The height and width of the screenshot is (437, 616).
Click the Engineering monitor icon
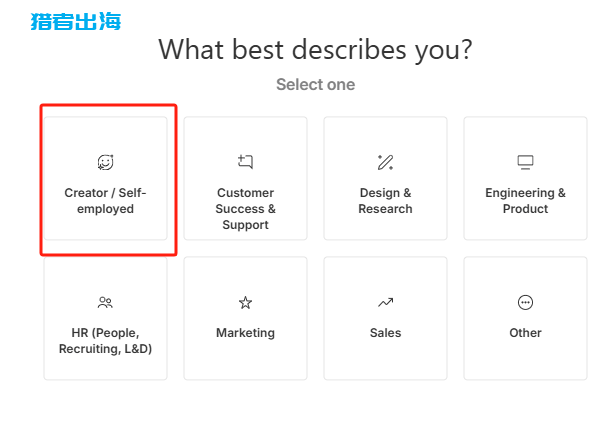pyautogui.click(x=525, y=162)
